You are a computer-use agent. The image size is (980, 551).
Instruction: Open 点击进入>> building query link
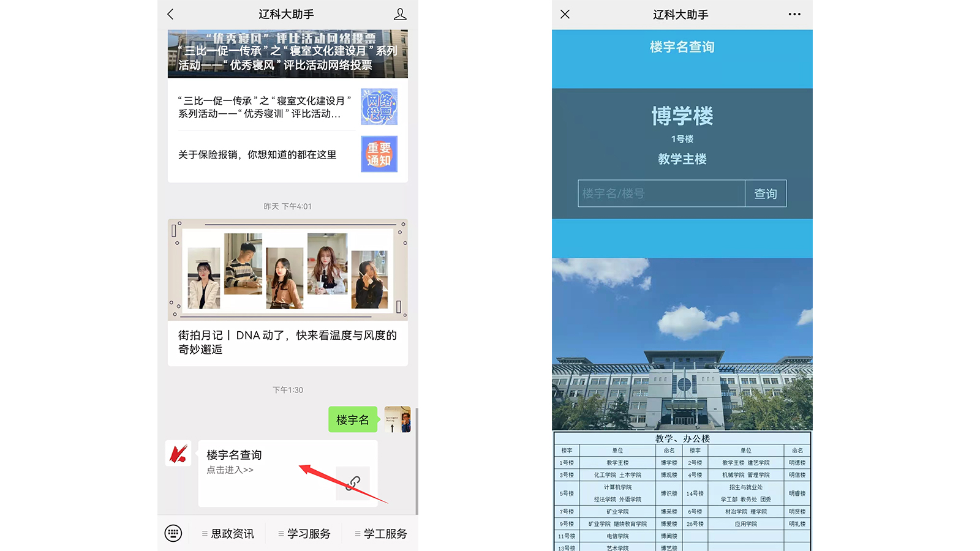[x=230, y=470]
